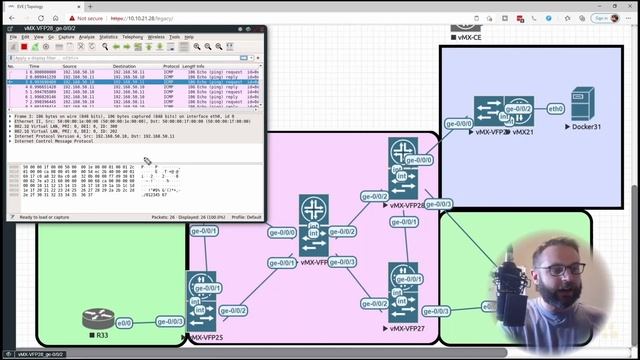640x360 pixels.
Task: Click the e0/0 interface label on R33
Action: tap(124, 323)
